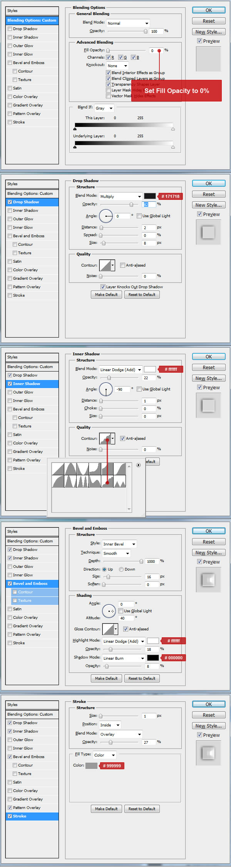Click the Altitude input field
231x868 pixels.
click(x=126, y=618)
